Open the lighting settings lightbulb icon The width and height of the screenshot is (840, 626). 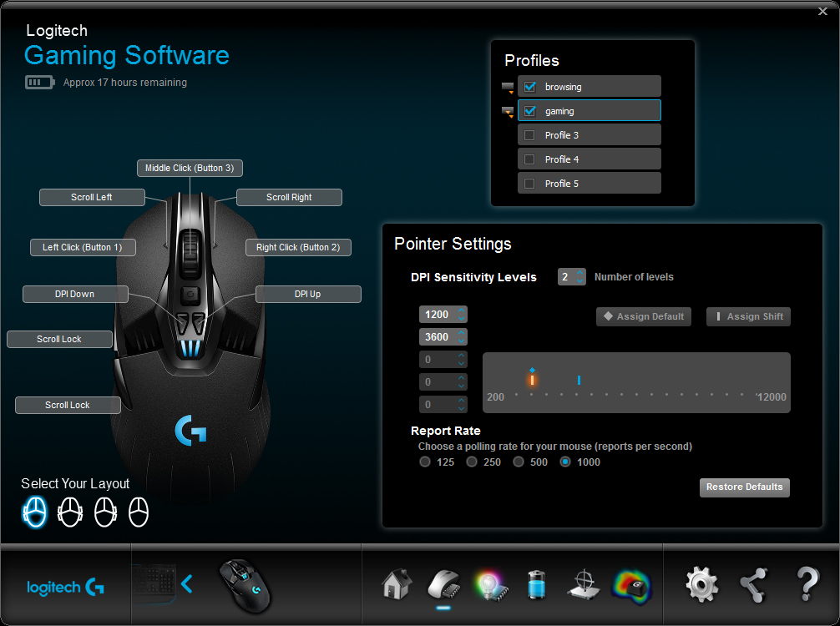[x=490, y=584]
